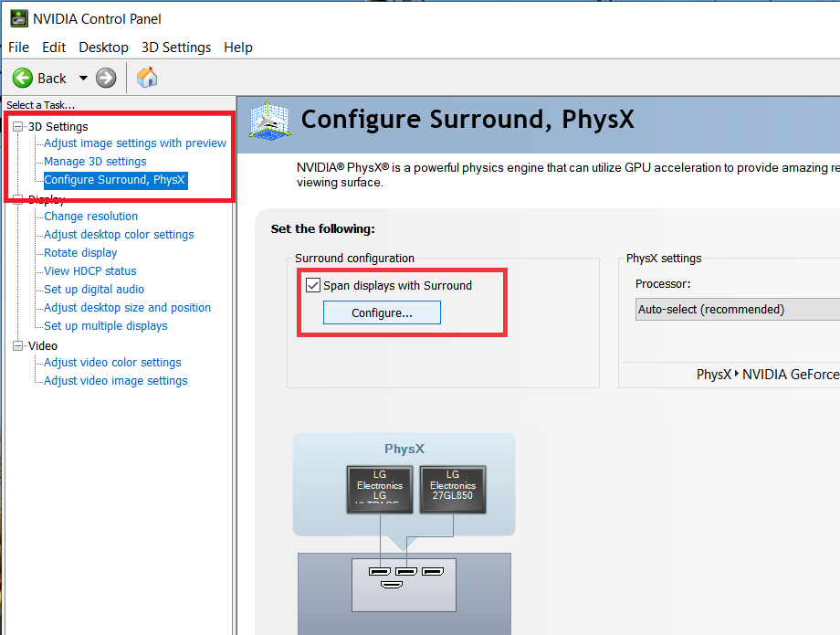
Task: Open Manage 3D settings
Action: (x=95, y=162)
